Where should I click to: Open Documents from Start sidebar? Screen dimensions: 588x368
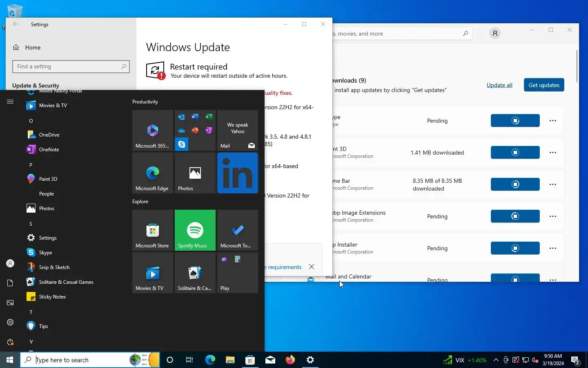10,283
